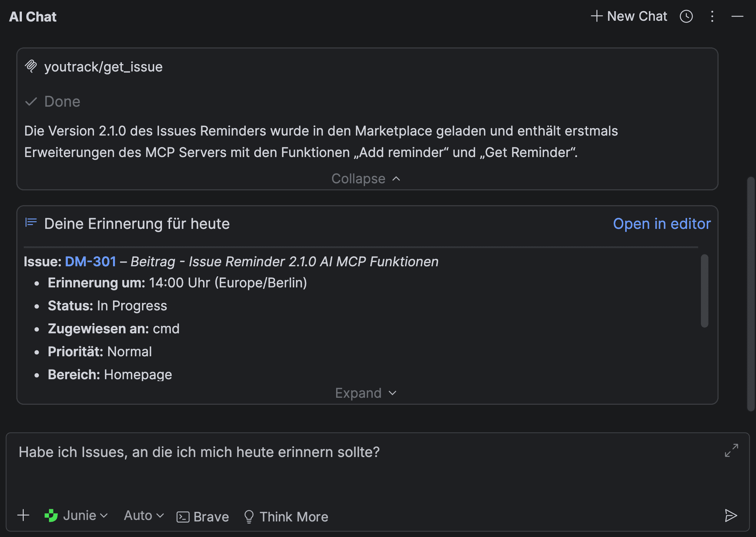Click the list icon beside Deine Erinnerung
Screen dimensions: 756x537
[x=31, y=223]
